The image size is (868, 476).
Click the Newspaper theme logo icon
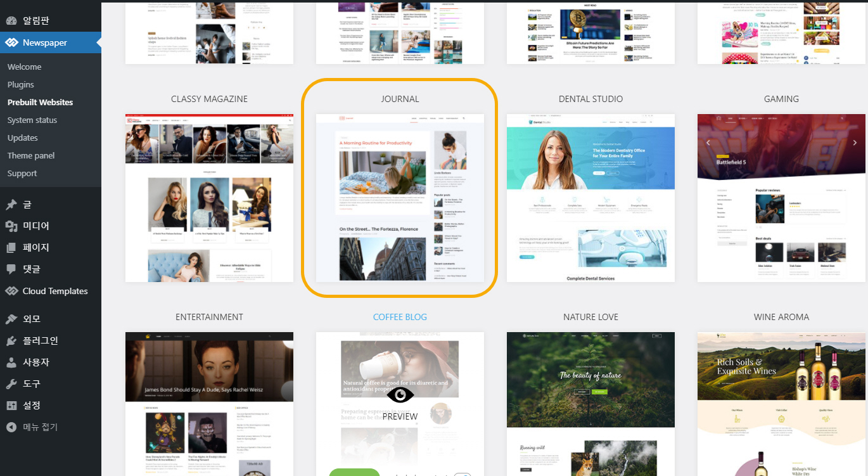point(11,43)
